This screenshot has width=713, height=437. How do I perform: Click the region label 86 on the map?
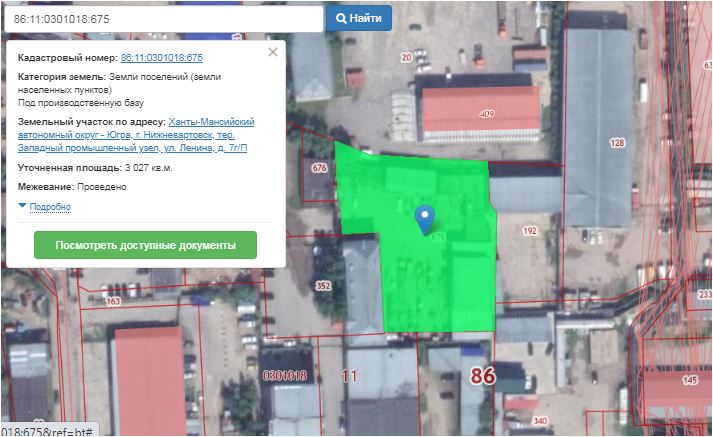tap(483, 377)
